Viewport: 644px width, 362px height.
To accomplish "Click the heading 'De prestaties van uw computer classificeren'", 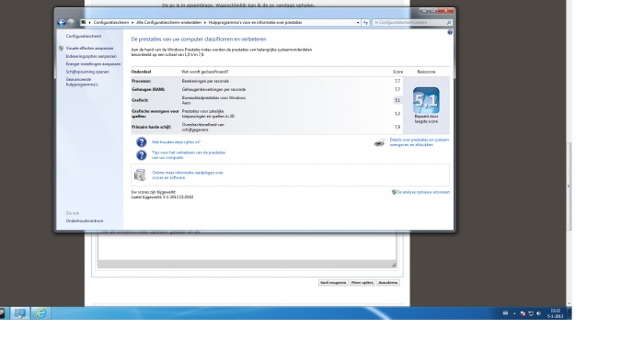I will click(199, 39).
